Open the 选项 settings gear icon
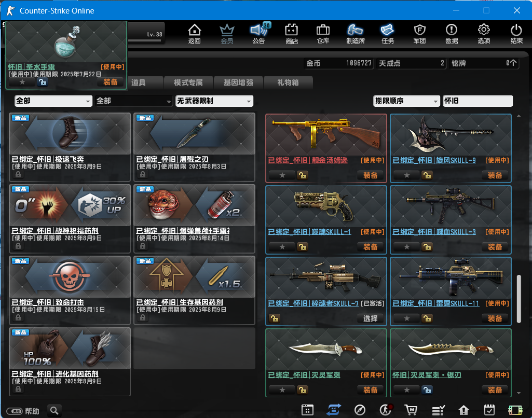 pos(484,34)
